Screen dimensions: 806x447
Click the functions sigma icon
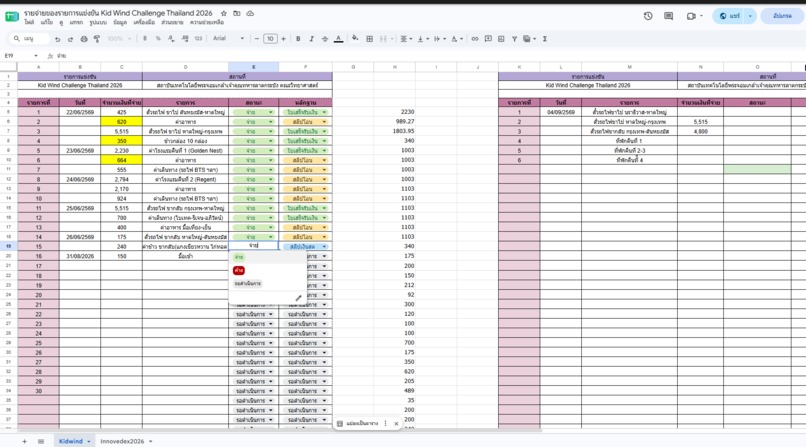coord(545,39)
